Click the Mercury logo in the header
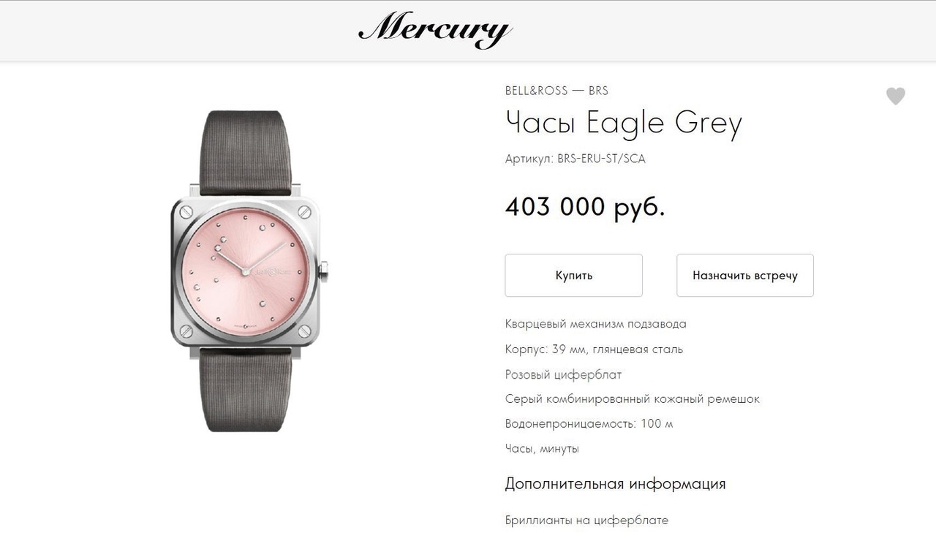This screenshot has height=560, width=936. [435, 30]
